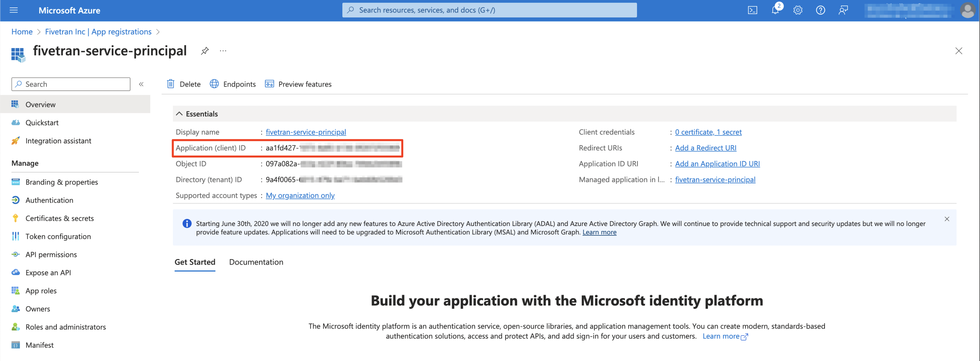Select the Directory (tenant) ID value
Screen dimensions: 980x361
pos(334,180)
